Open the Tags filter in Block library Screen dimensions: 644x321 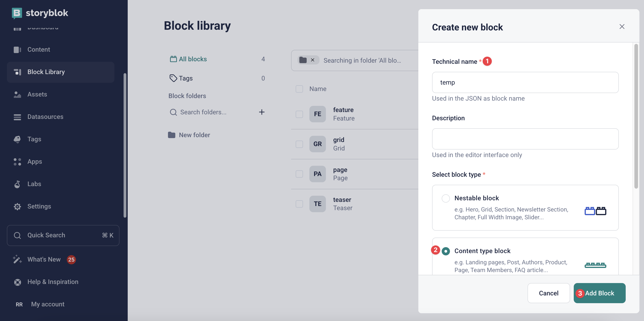(186, 78)
